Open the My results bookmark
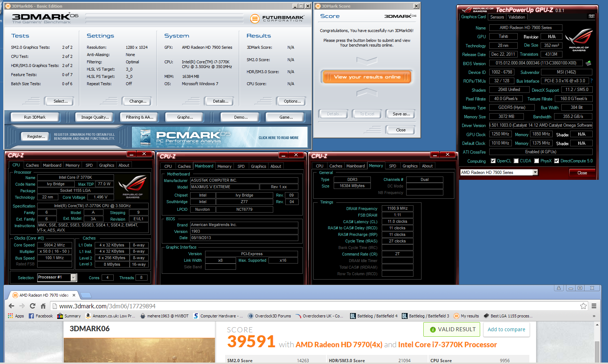Screen dimensions: 608x364 click(x=466, y=316)
